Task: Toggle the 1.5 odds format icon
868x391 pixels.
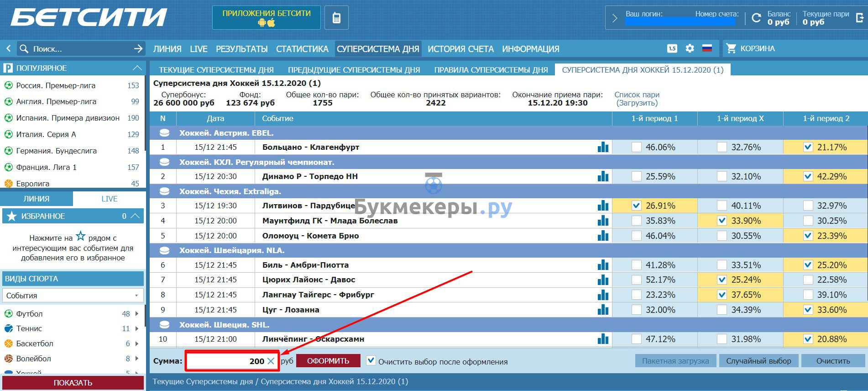Action: coord(672,48)
